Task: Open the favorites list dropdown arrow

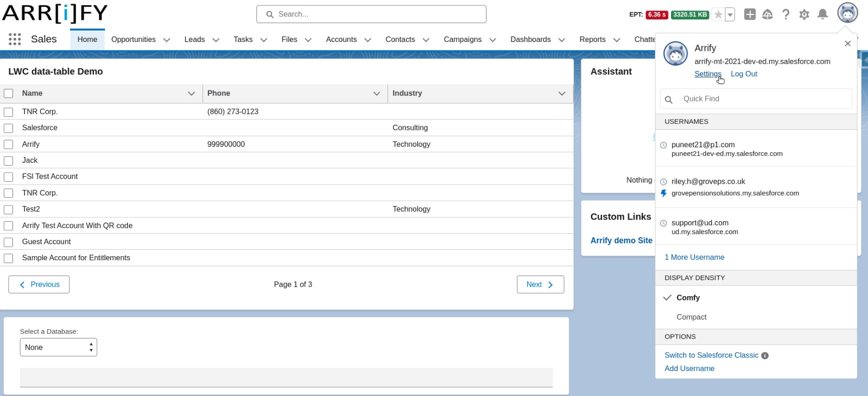Action: coord(730,14)
